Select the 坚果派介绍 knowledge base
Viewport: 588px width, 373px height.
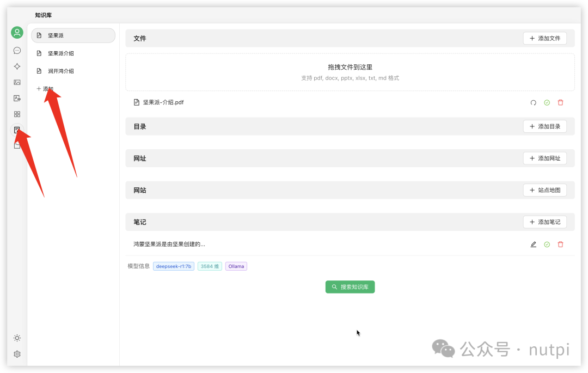(x=60, y=53)
